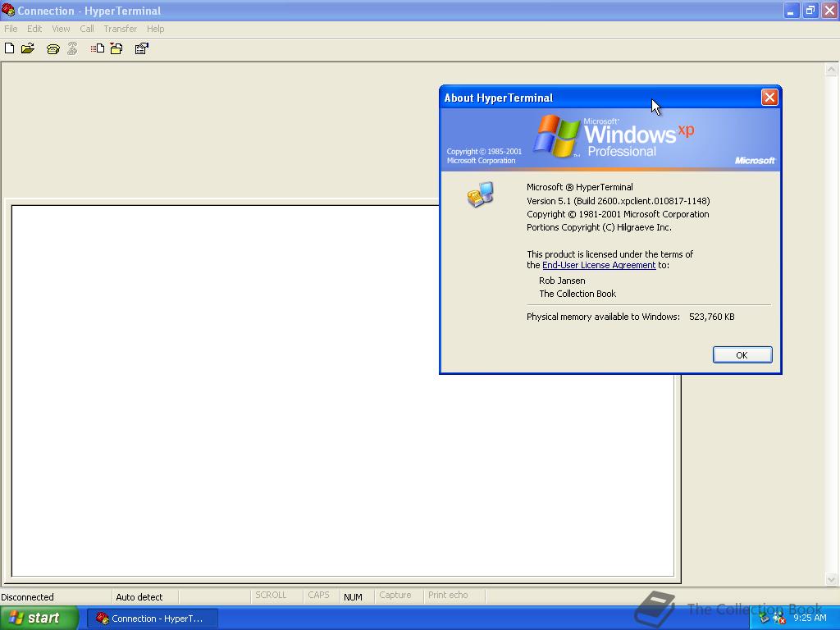The image size is (840, 630).
Task: Click the Portions Copyright Hilgraeve Inc. line
Action: [599, 228]
